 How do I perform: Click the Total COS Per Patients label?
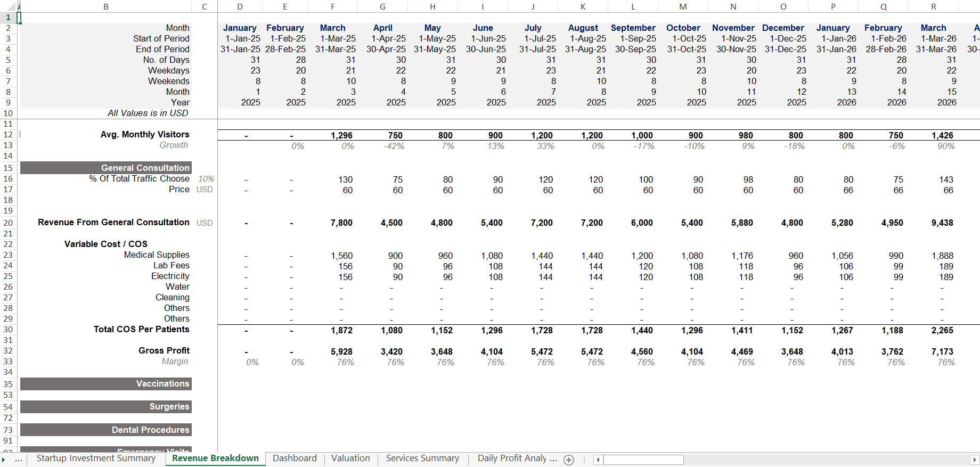[142, 330]
